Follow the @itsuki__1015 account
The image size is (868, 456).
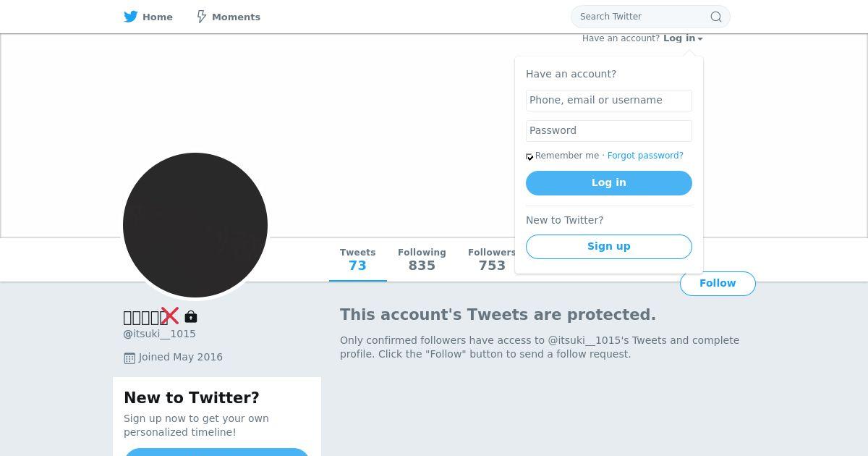coord(717,283)
